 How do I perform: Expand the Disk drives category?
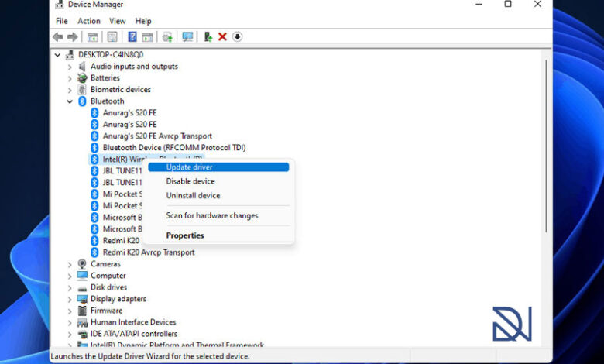pos(70,288)
